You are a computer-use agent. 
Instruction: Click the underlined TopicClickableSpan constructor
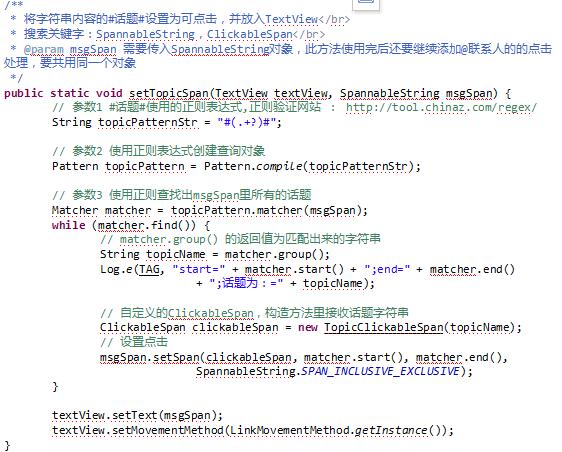[x=384, y=327]
